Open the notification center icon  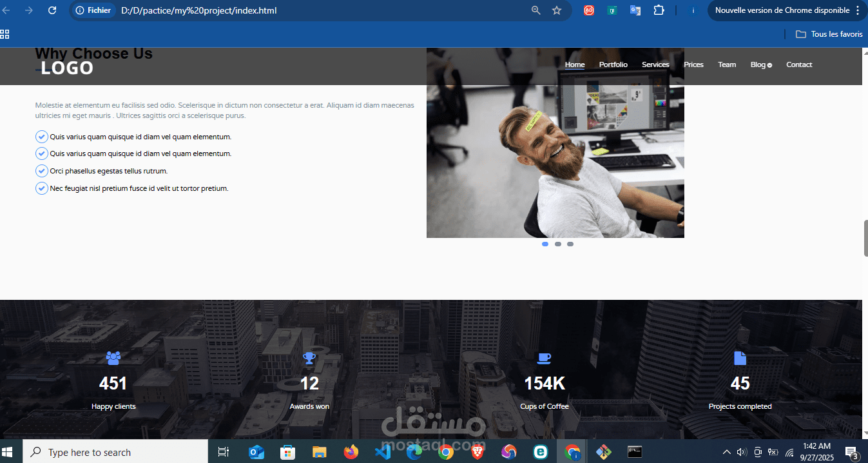click(x=852, y=452)
